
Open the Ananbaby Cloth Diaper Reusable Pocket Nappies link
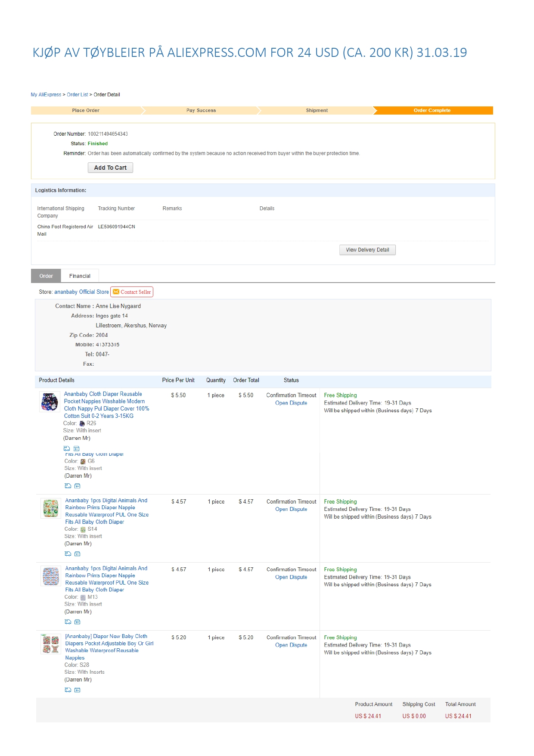coord(106,405)
